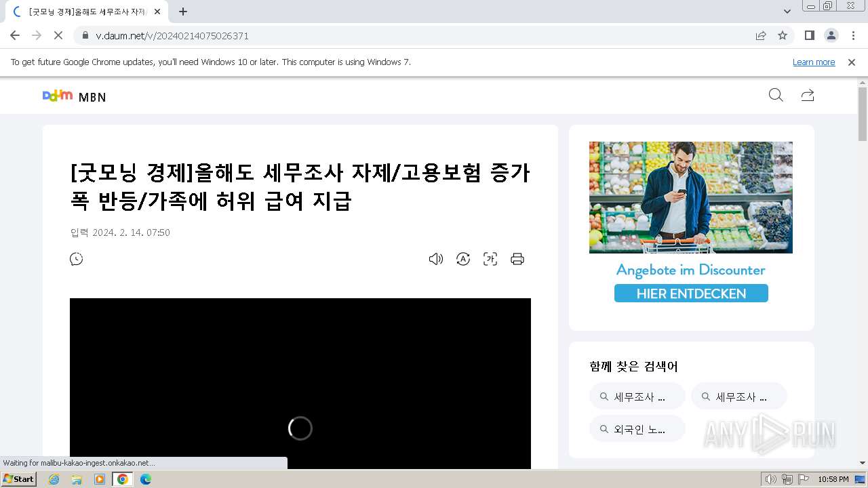Click the loading video player
This screenshot has width=868, height=488.
point(300,384)
